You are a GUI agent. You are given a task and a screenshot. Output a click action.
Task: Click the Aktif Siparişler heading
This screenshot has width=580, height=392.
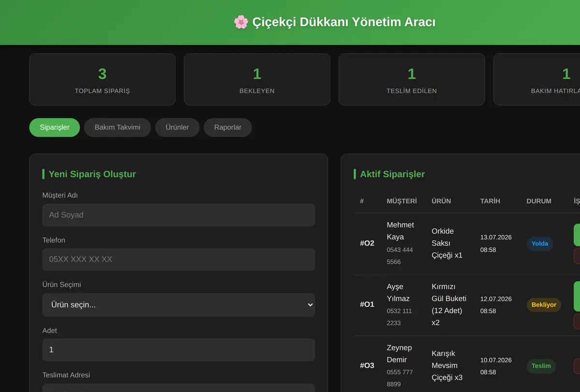392,174
